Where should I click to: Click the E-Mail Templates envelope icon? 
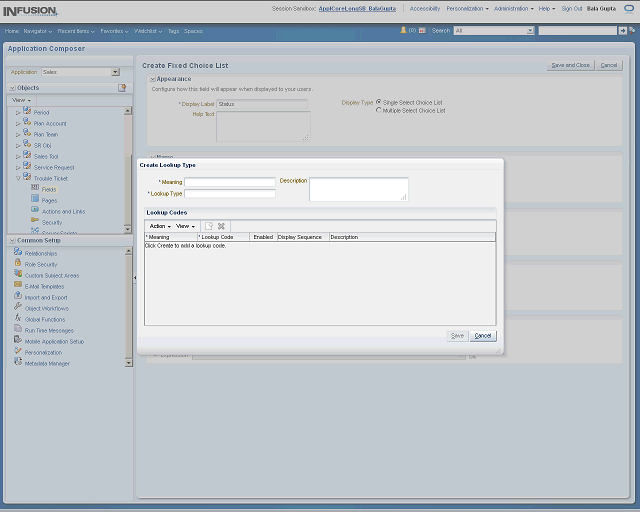[x=18, y=285]
